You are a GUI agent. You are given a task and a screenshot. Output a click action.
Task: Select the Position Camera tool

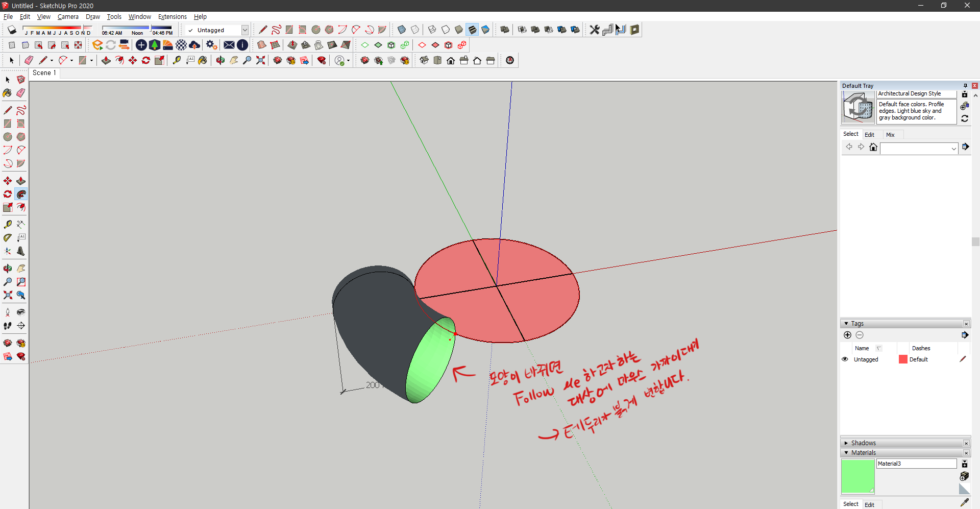[x=8, y=312]
